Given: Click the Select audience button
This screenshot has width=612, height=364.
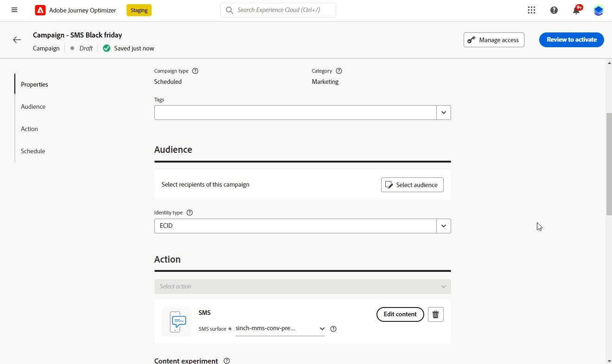Looking at the screenshot, I should click(x=412, y=185).
